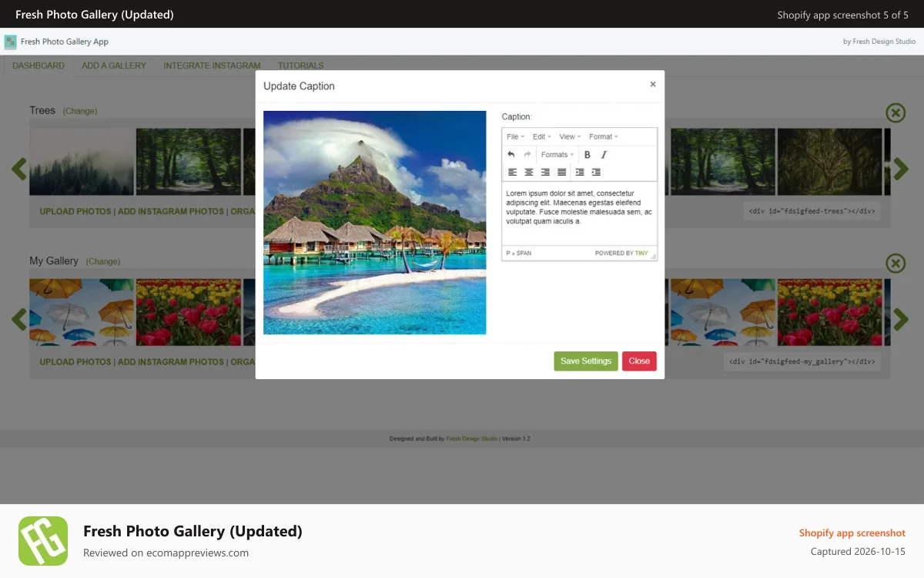Justify the caption text

(x=562, y=173)
